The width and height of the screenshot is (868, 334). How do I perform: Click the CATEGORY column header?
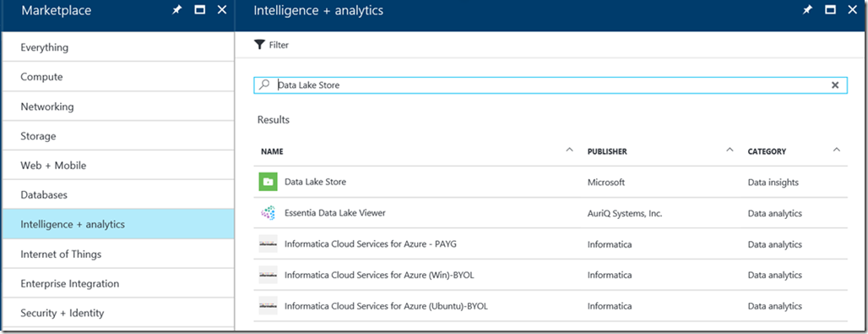[767, 151]
